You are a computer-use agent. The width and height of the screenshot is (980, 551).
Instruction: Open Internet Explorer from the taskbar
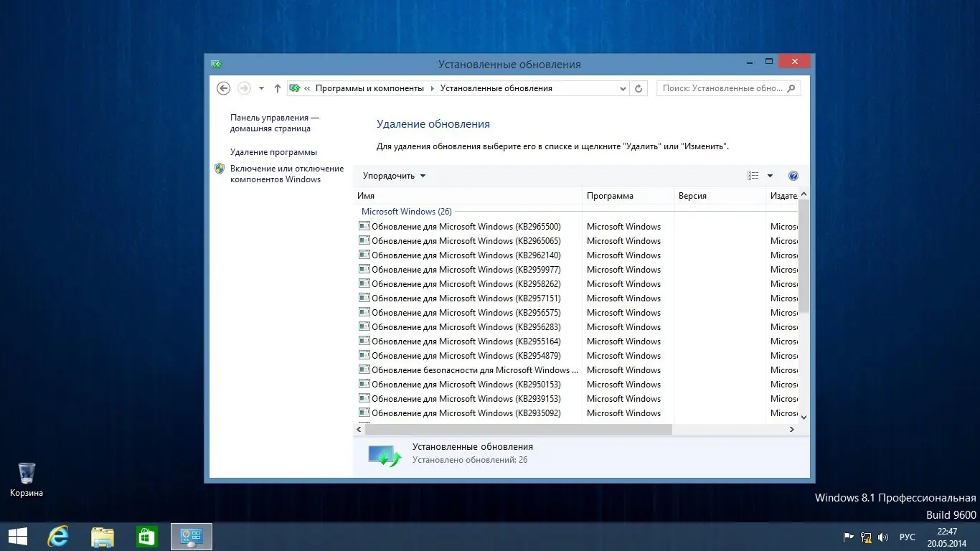(x=57, y=536)
